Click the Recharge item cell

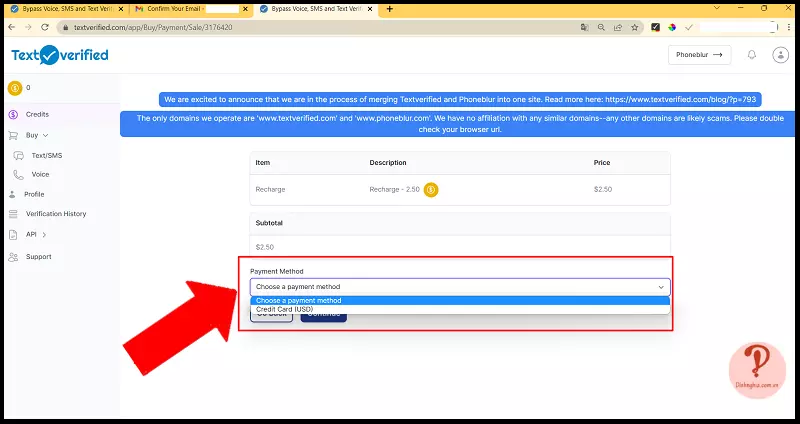pos(270,189)
